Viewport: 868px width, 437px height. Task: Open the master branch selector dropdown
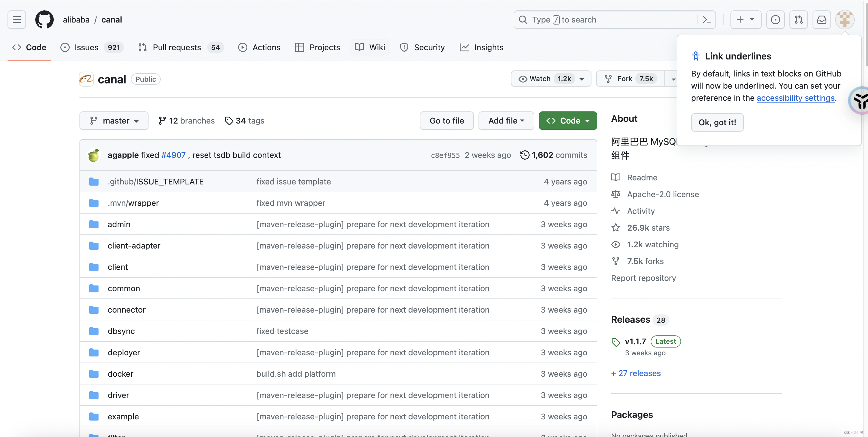click(114, 121)
